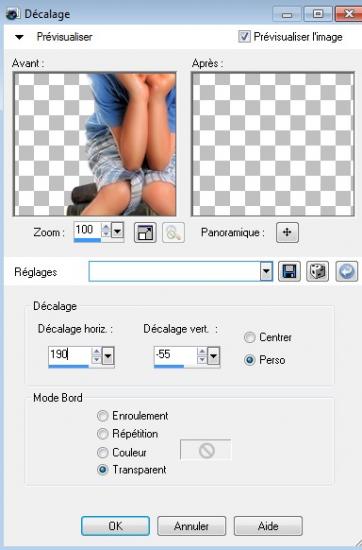Click the fit-to-window zoom icon
Viewport: 362px width, 550px height.
pyautogui.click(x=145, y=232)
